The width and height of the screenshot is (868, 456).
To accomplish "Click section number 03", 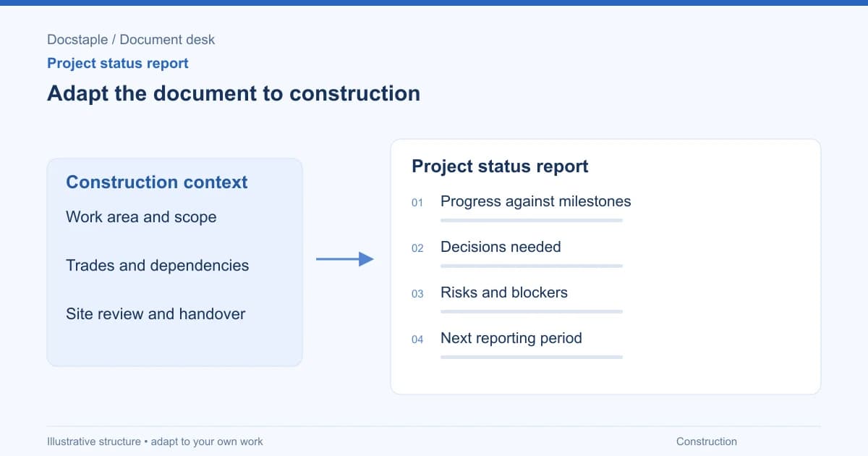I will 417,294.
